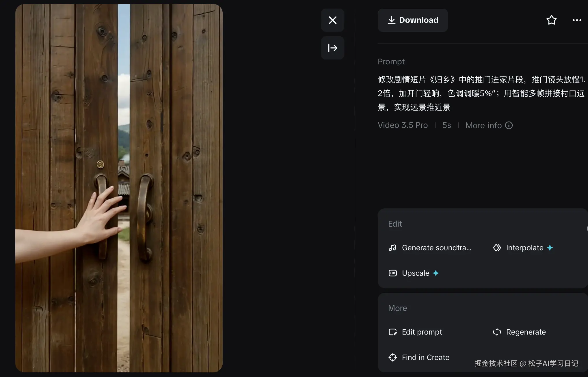
Task: Regenerate the video
Action: pos(519,332)
